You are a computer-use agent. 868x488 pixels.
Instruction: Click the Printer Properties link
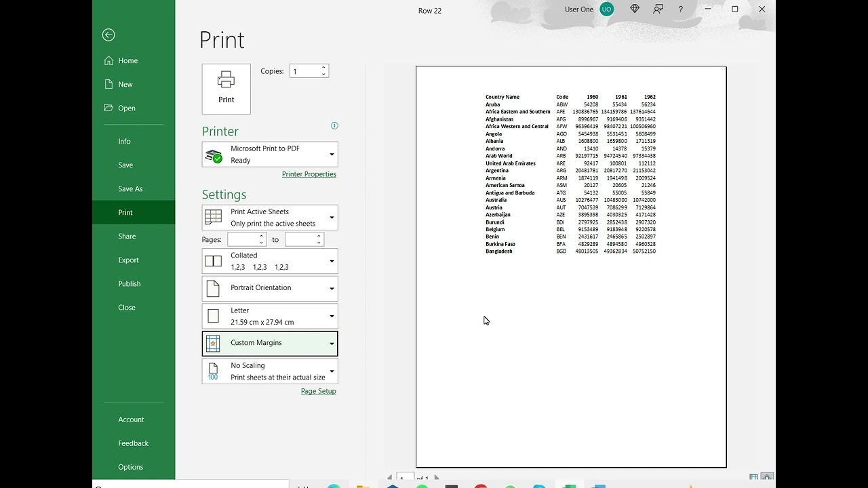pos(309,174)
